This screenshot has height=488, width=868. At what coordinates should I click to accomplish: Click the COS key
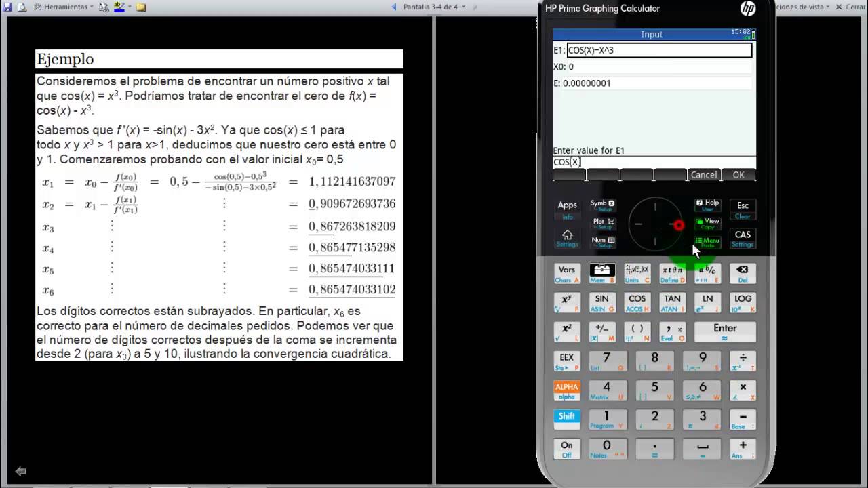[x=637, y=302]
